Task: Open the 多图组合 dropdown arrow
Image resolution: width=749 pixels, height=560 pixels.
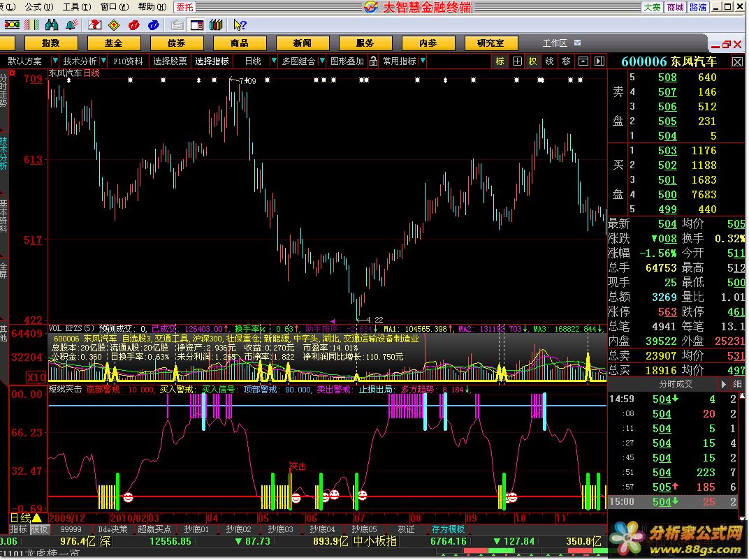Action: coord(322,61)
